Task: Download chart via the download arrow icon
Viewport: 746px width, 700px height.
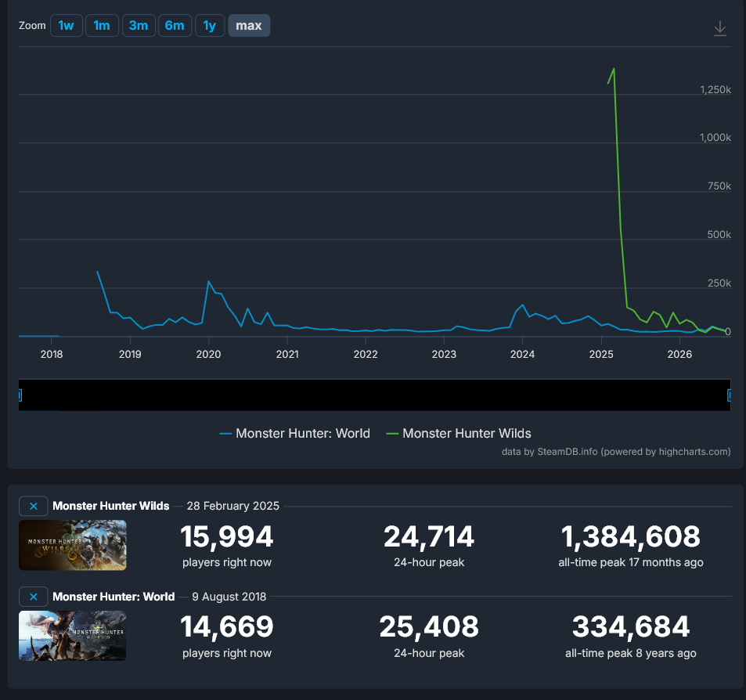Action: click(720, 28)
